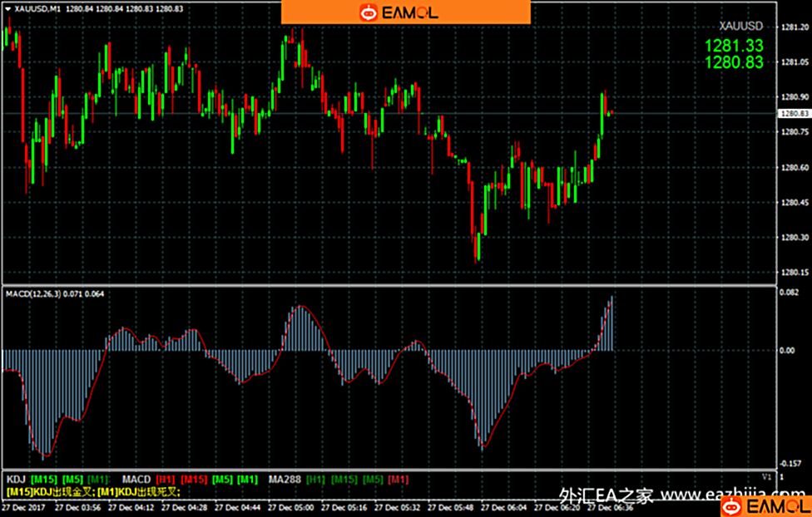Select the MA288 H1 timeframe signal
The width and height of the screenshot is (812, 517).
click(316, 480)
